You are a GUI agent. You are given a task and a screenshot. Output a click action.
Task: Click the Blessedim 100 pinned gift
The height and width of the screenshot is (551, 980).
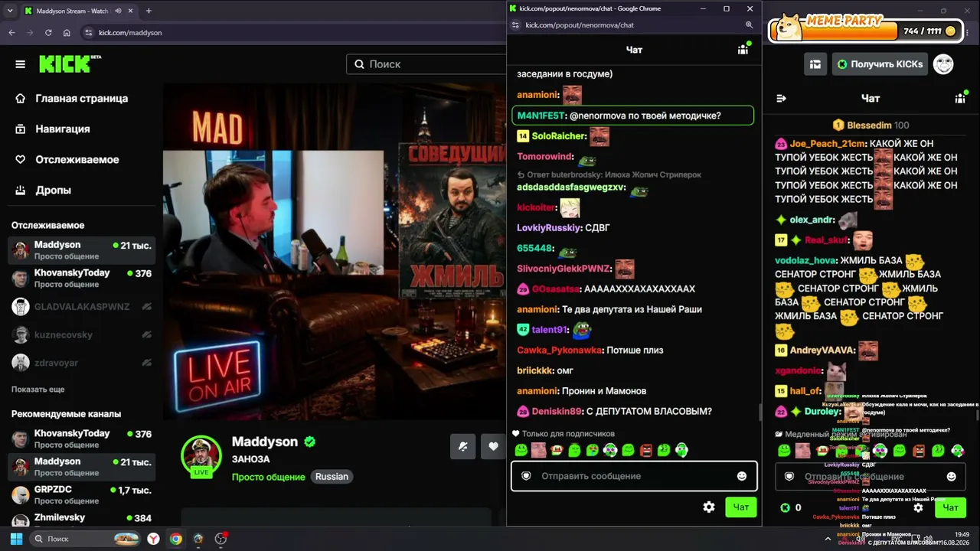(x=871, y=125)
